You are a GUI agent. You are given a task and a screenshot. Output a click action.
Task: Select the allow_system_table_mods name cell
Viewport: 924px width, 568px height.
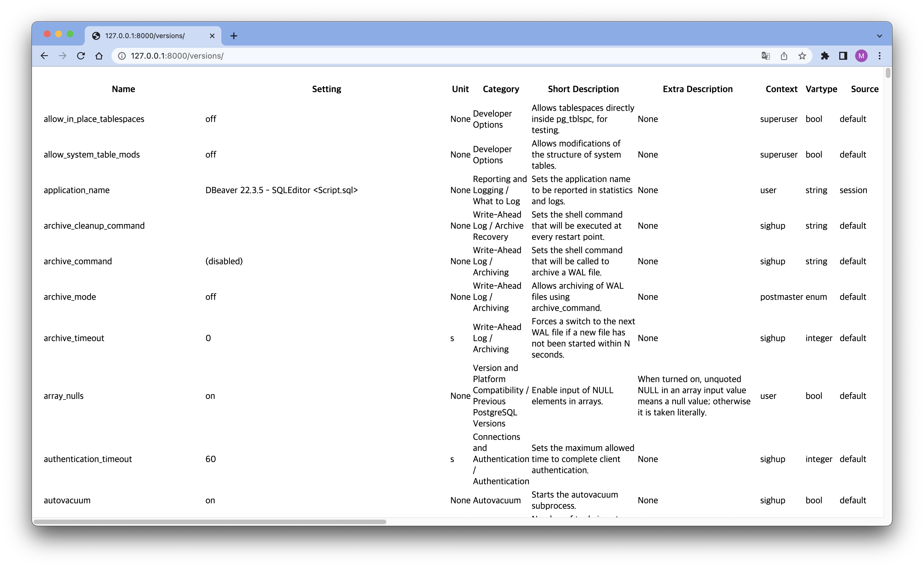click(92, 155)
